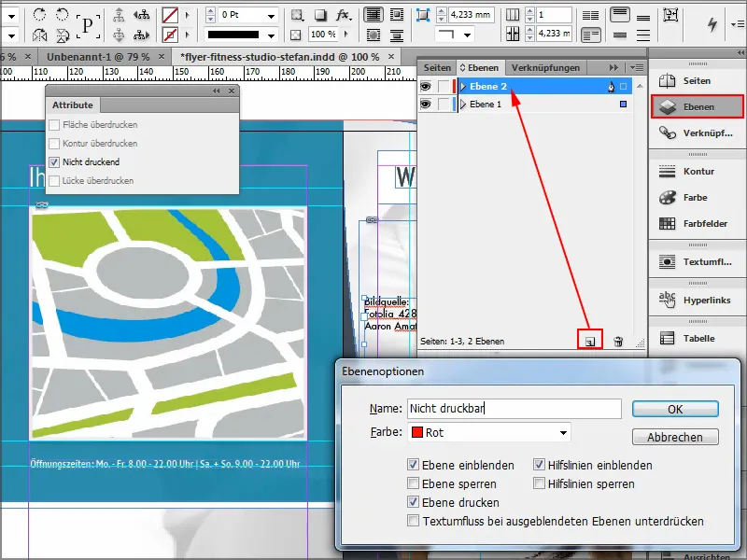Open Verknüpf... panel from right dock
The image size is (747, 560).
tap(697, 133)
